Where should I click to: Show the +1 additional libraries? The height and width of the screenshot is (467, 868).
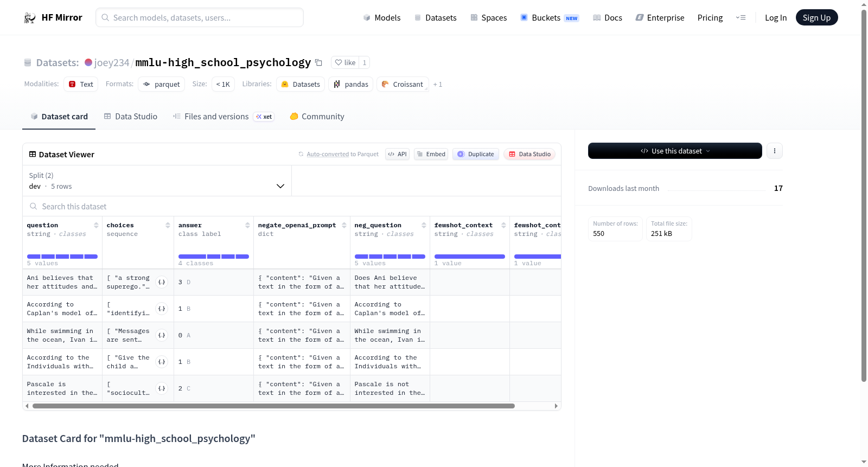tap(438, 85)
